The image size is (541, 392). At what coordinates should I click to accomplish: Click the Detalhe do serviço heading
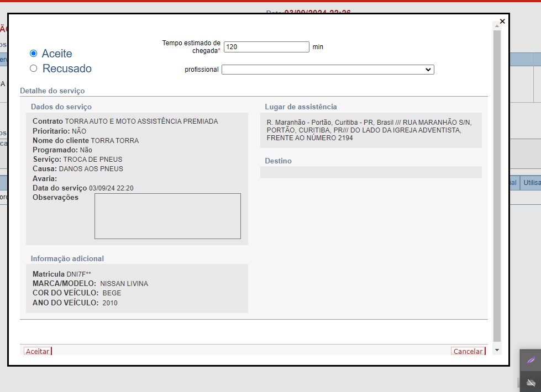point(52,91)
